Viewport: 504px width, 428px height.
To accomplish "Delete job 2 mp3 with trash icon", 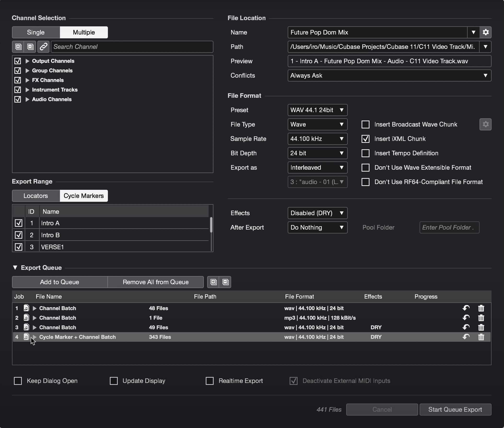I will click(x=481, y=318).
